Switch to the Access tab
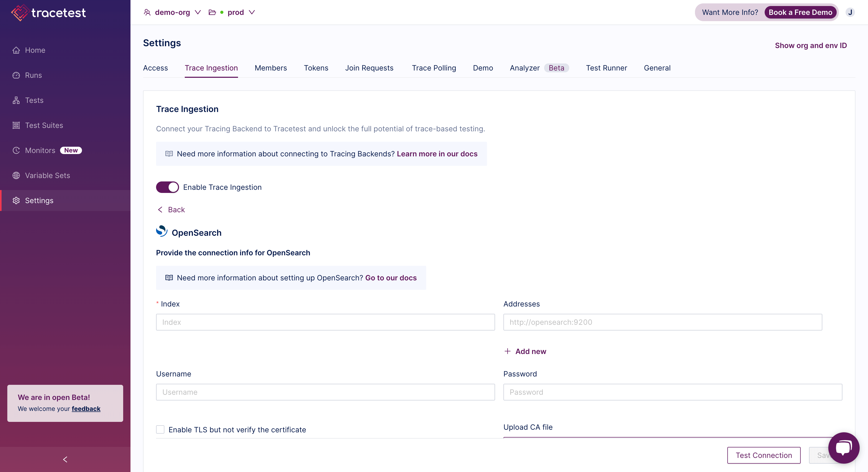 coord(155,68)
